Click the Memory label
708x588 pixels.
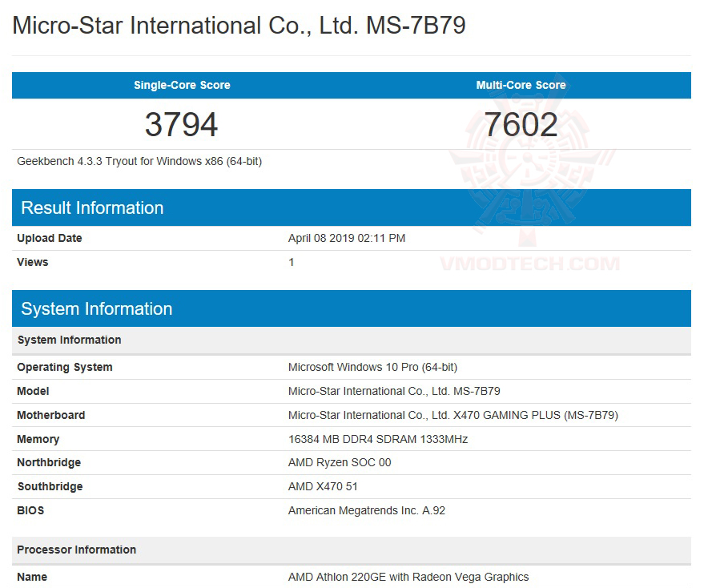(38, 439)
